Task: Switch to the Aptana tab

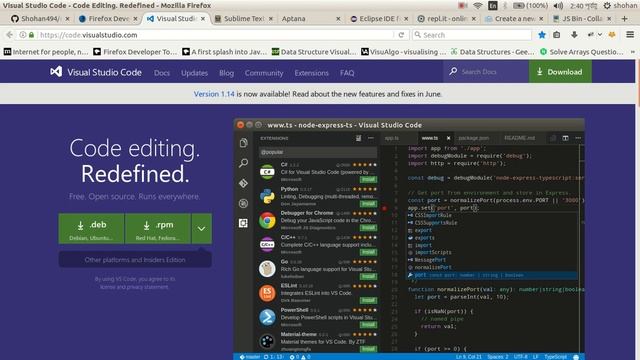Action: click(x=310, y=19)
